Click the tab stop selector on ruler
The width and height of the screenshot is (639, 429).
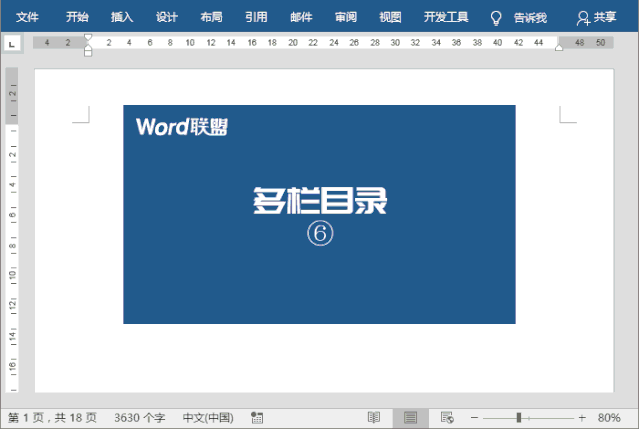tap(12, 44)
